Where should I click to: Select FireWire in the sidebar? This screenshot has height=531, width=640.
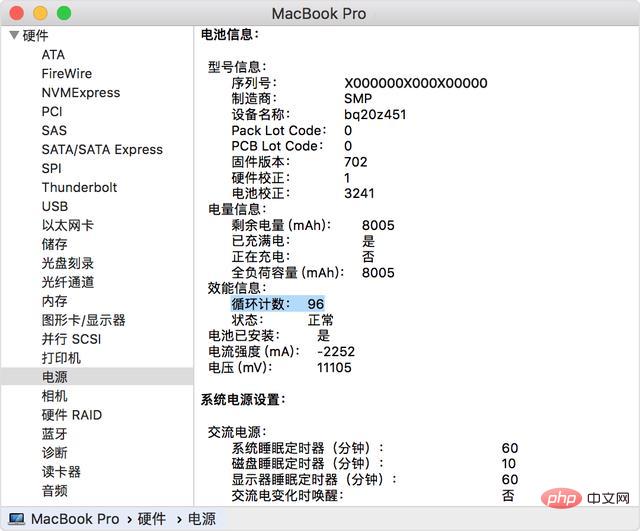pos(67,74)
